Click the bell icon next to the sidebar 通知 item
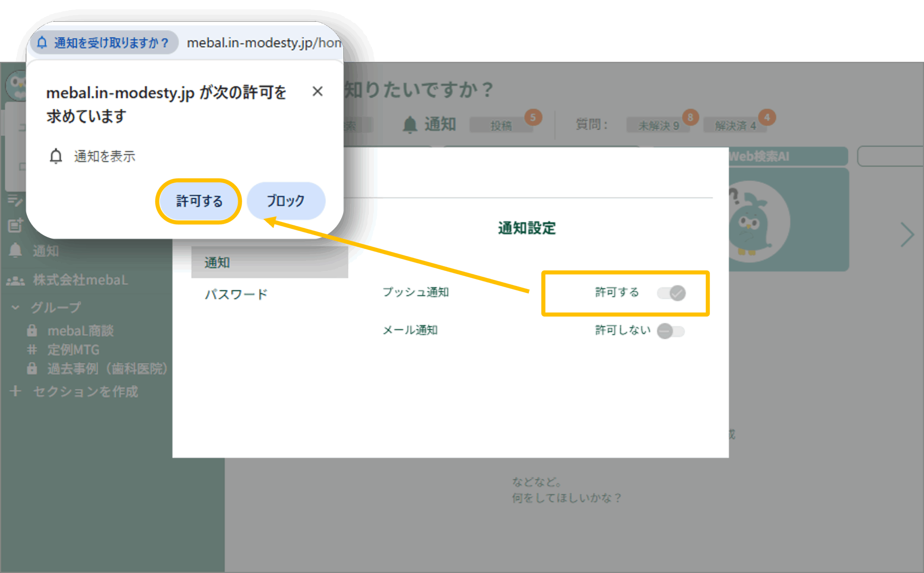This screenshot has width=924, height=573. point(16,250)
